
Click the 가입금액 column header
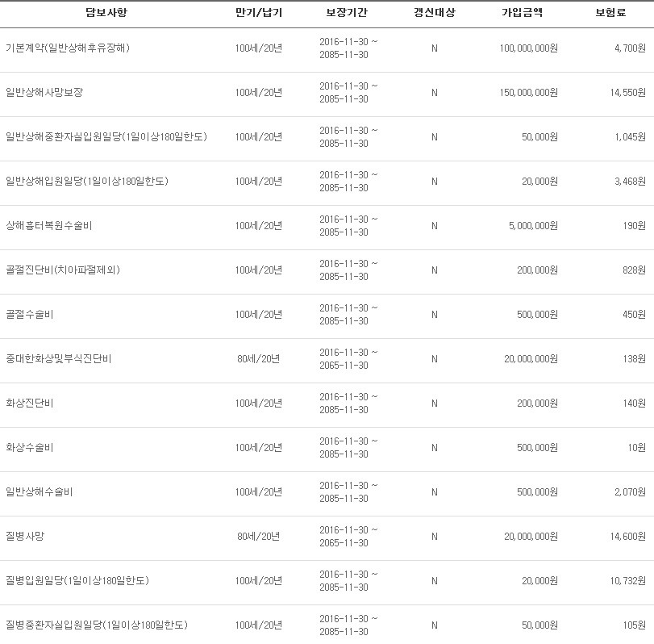(523, 13)
